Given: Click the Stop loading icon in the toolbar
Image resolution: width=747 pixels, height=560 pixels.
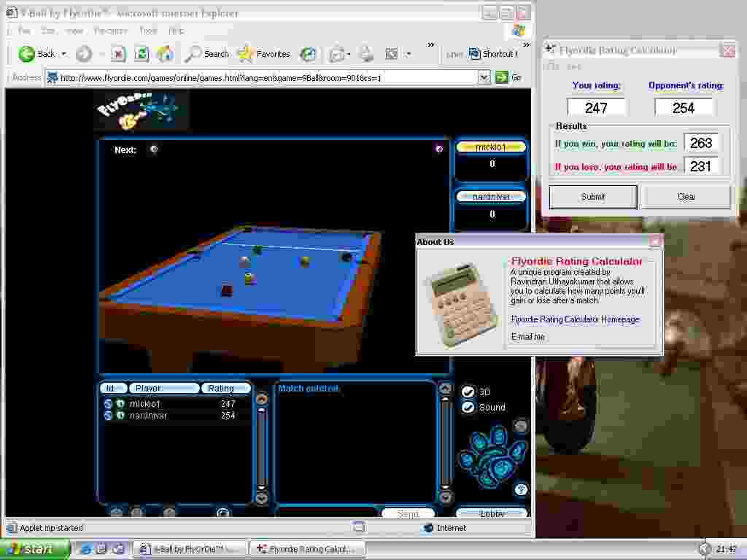Looking at the screenshot, I should tap(118, 54).
